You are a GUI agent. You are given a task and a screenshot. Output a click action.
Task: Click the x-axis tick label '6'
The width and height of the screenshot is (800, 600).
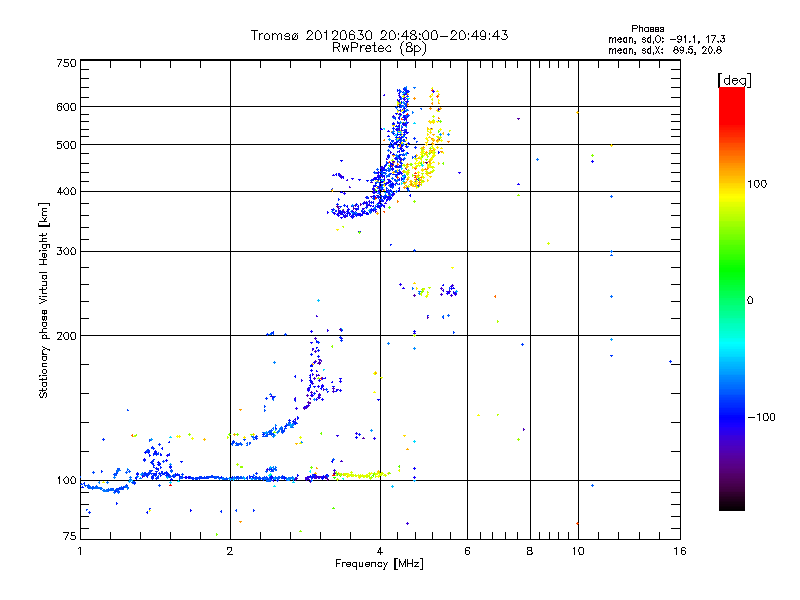click(467, 551)
